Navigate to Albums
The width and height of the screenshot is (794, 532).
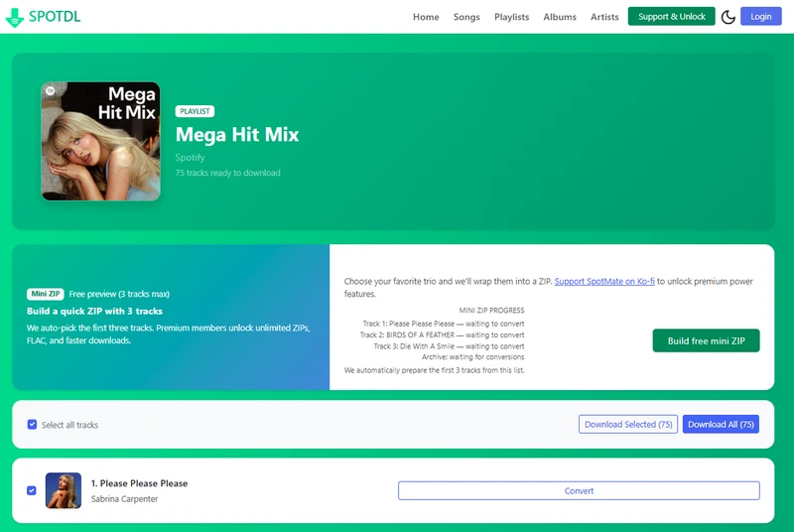tap(560, 17)
